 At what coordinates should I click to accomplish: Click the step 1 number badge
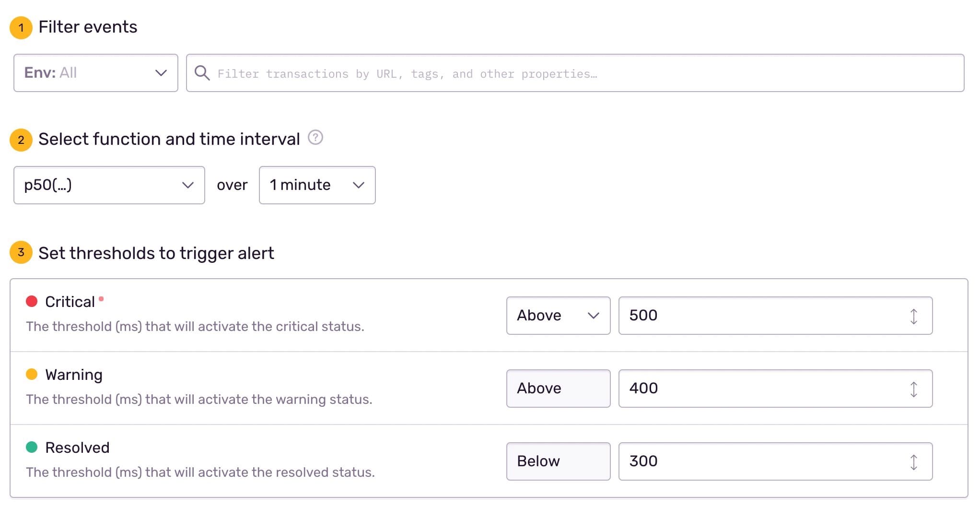21,27
